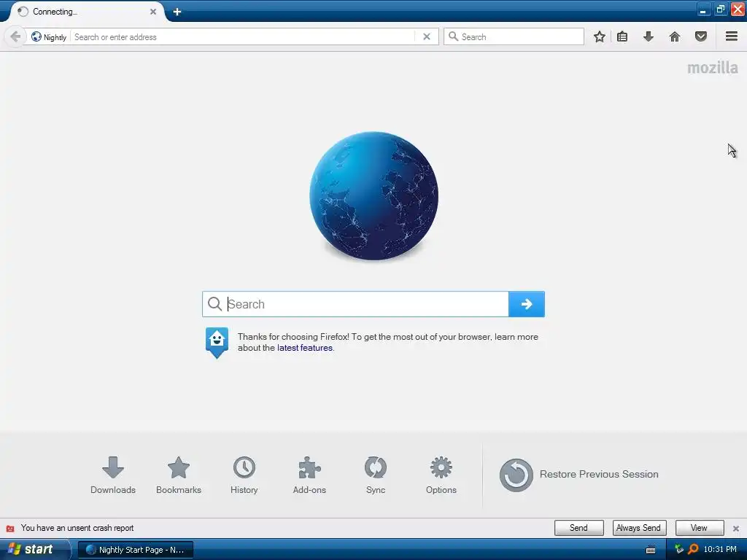Click the stop loading X in address bar
Image resolution: width=747 pixels, height=560 pixels.
(x=427, y=36)
